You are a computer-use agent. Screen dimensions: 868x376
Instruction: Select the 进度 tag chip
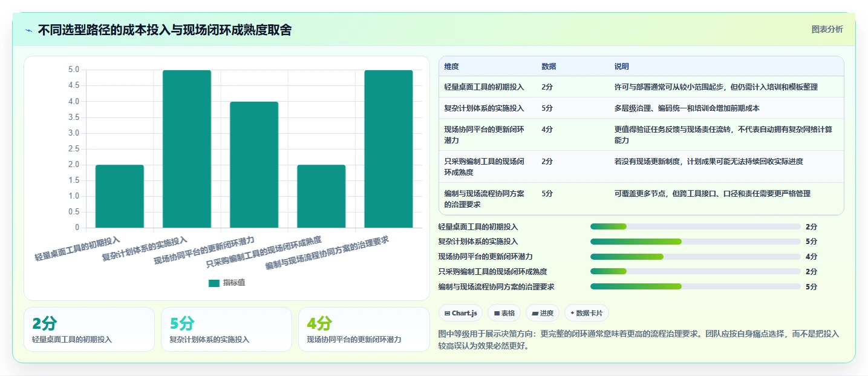pyautogui.click(x=543, y=313)
